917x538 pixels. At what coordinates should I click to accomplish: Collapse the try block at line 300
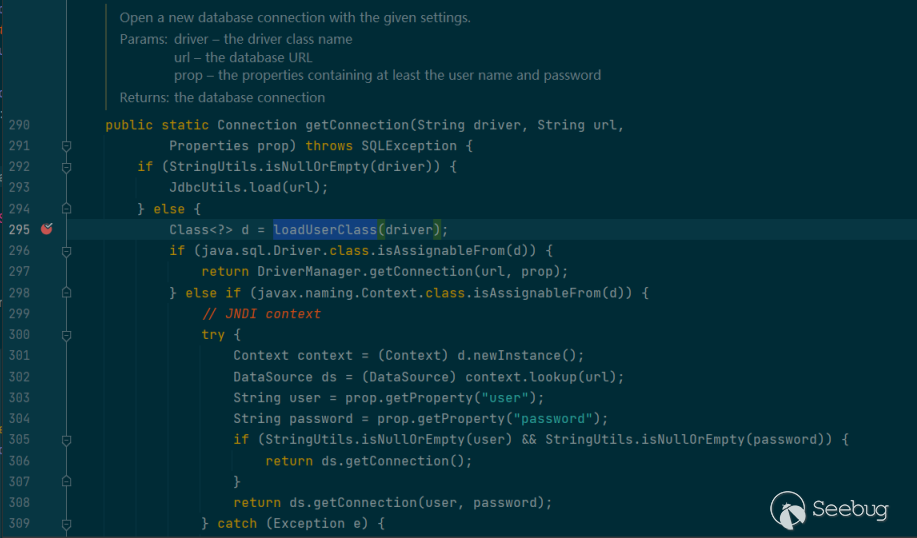coord(67,335)
